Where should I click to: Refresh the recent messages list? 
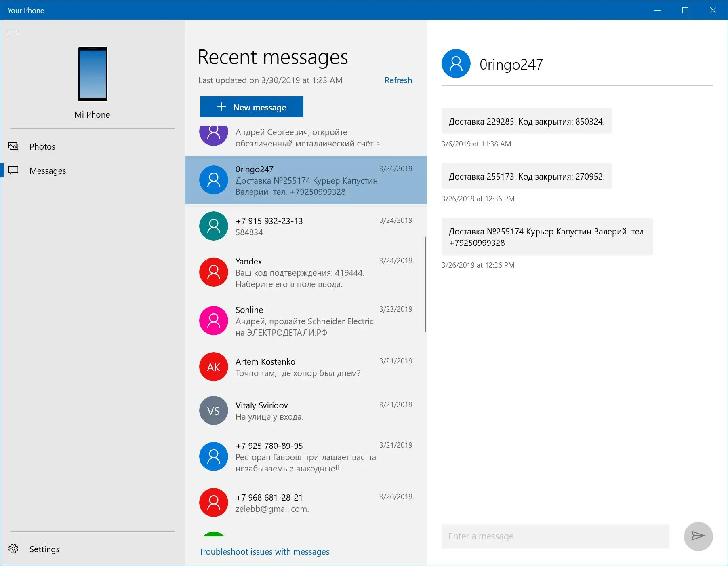coord(398,80)
